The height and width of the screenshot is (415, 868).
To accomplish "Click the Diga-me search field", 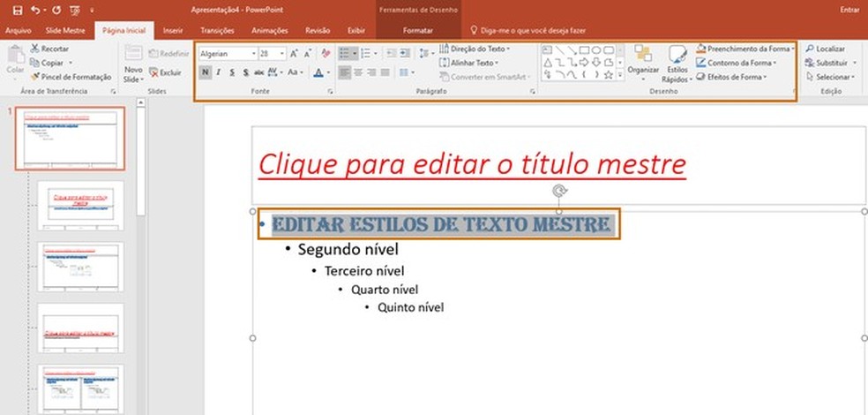I will coord(528,31).
